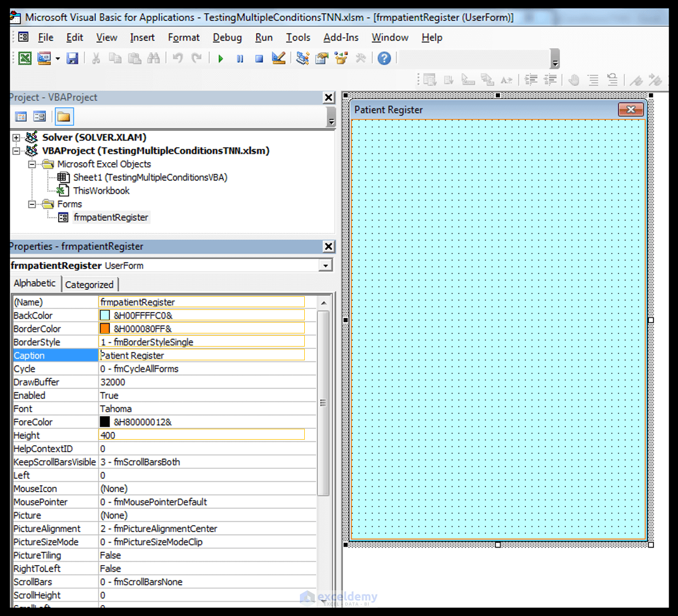Open the frmpatientRegister object dropdown
The width and height of the screenshot is (678, 616).
point(326,266)
